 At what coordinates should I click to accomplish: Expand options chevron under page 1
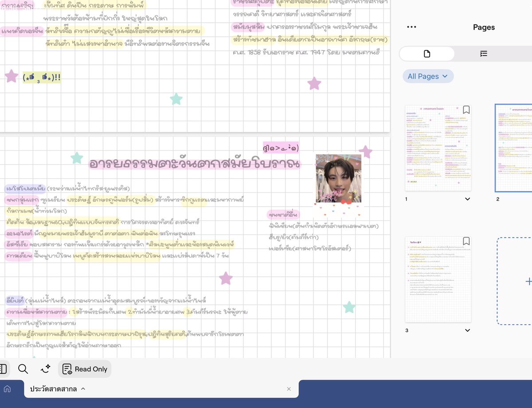(467, 199)
